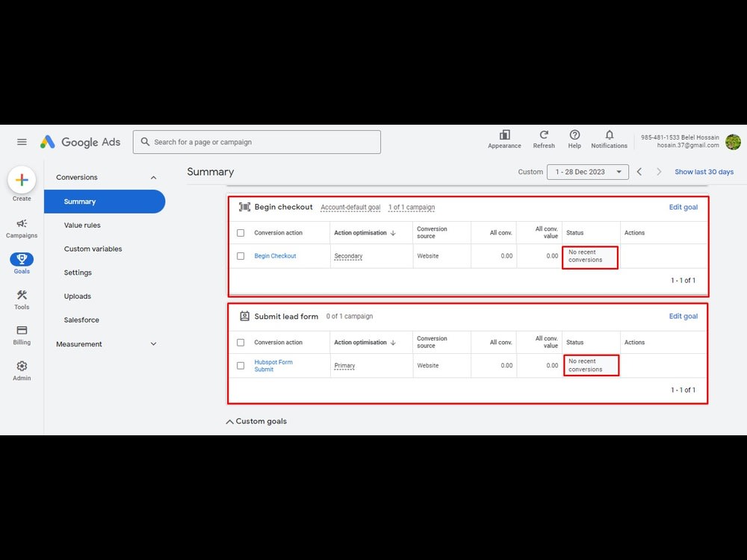Open the navigation hamburger menu
Screen dimensions: 747x560
coord(22,142)
